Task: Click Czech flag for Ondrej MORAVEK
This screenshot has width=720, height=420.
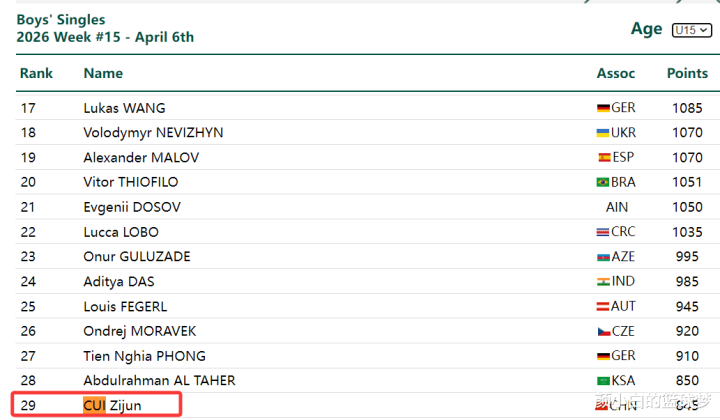Action: pos(603,331)
